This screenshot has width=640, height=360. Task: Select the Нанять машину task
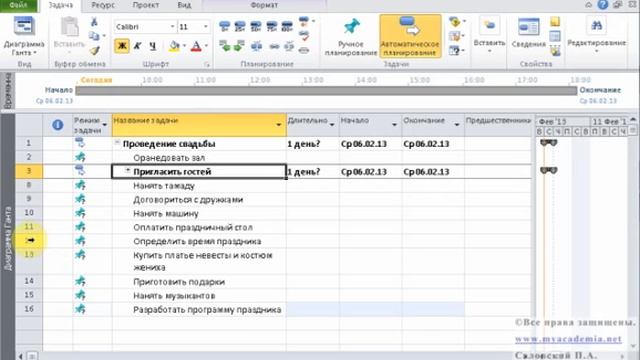(x=199, y=213)
